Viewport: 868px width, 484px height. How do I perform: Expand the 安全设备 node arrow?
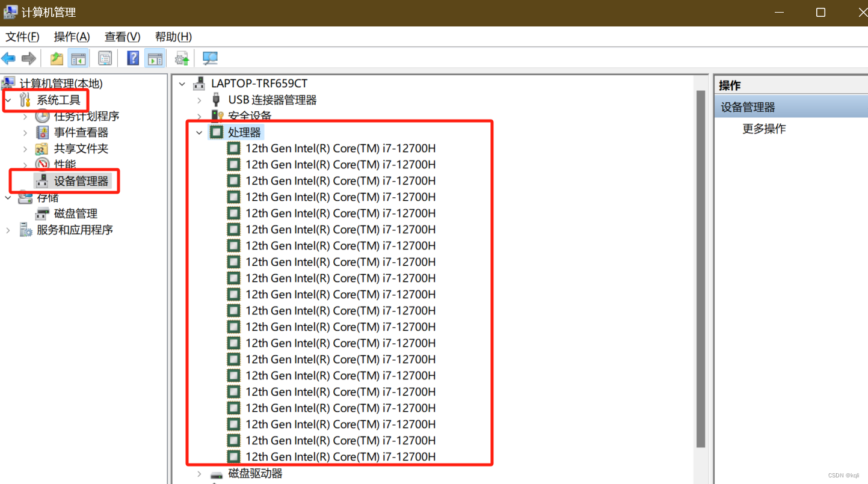click(x=200, y=116)
